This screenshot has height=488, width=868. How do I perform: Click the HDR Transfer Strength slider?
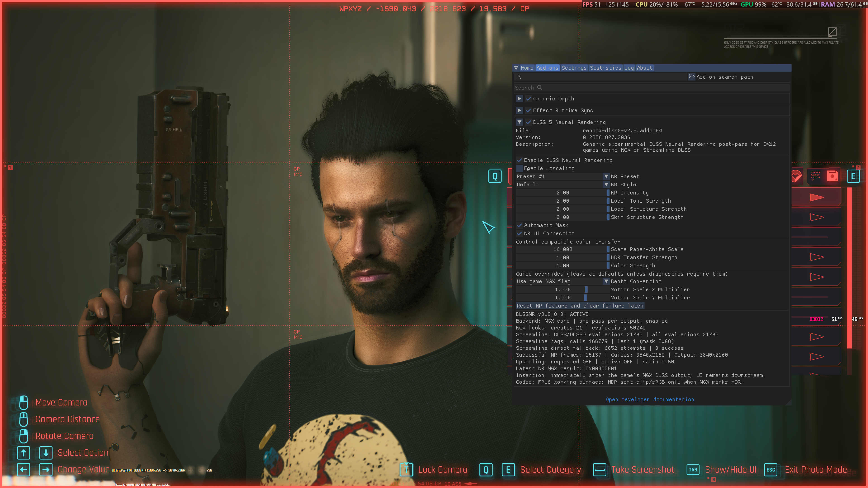[x=562, y=258]
